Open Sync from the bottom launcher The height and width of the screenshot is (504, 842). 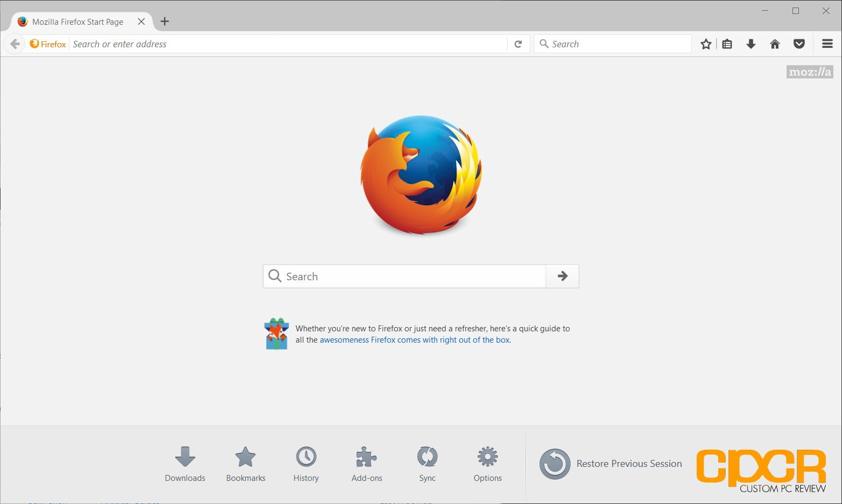point(427,464)
